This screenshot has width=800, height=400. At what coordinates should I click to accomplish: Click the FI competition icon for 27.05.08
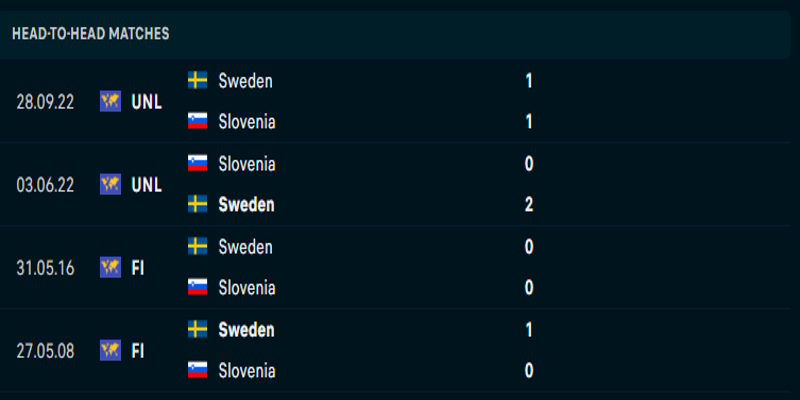[x=110, y=350]
